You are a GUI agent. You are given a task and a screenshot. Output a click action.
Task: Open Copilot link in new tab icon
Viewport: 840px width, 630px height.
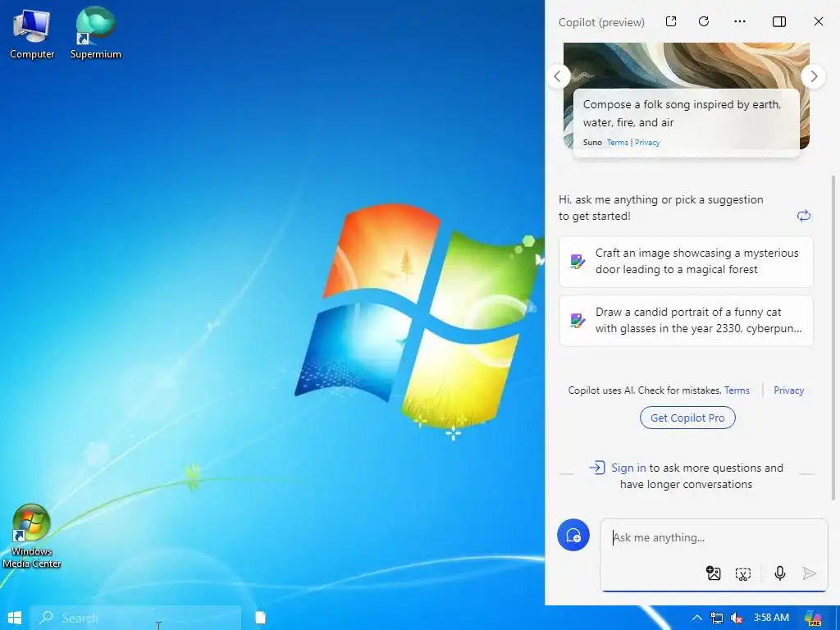click(x=671, y=21)
